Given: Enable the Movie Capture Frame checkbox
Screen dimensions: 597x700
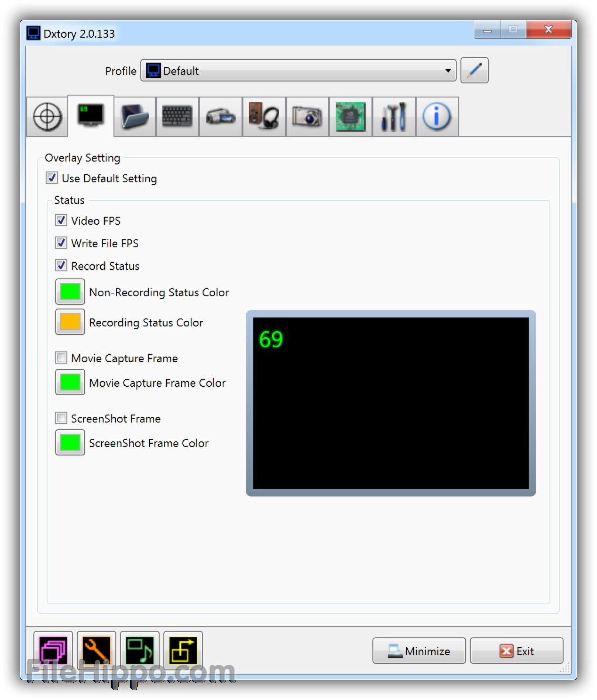Looking at the screenshot, I should point(61,358).
